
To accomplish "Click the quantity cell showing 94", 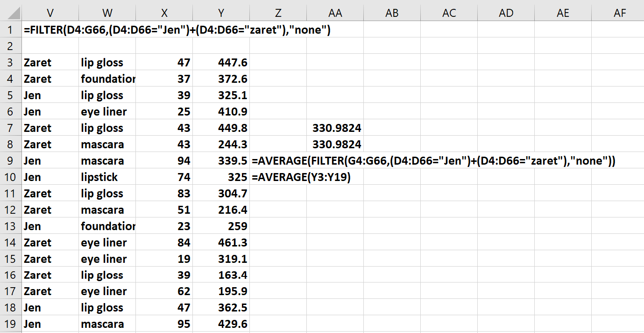I will pos(164,161).
